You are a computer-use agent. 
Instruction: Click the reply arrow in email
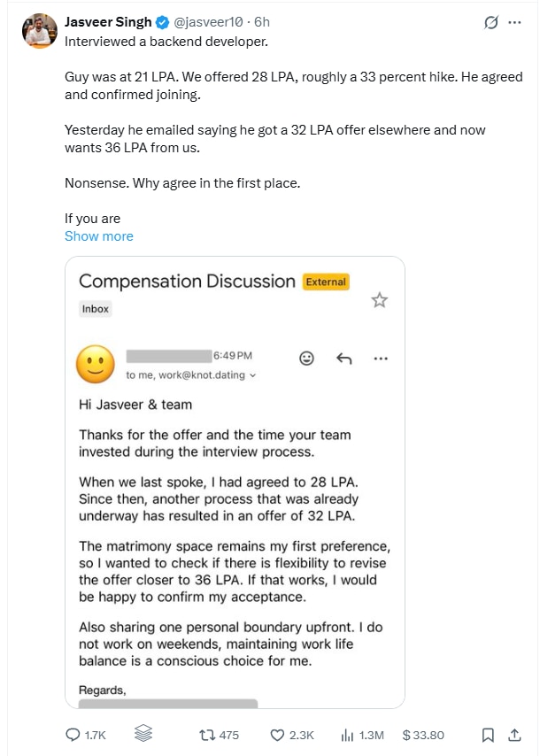click(x=344, y=358)
